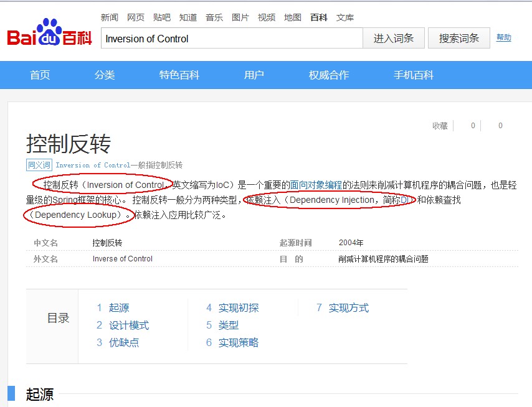Jump to section 5 类型 in contents

[x=222, y=325]
